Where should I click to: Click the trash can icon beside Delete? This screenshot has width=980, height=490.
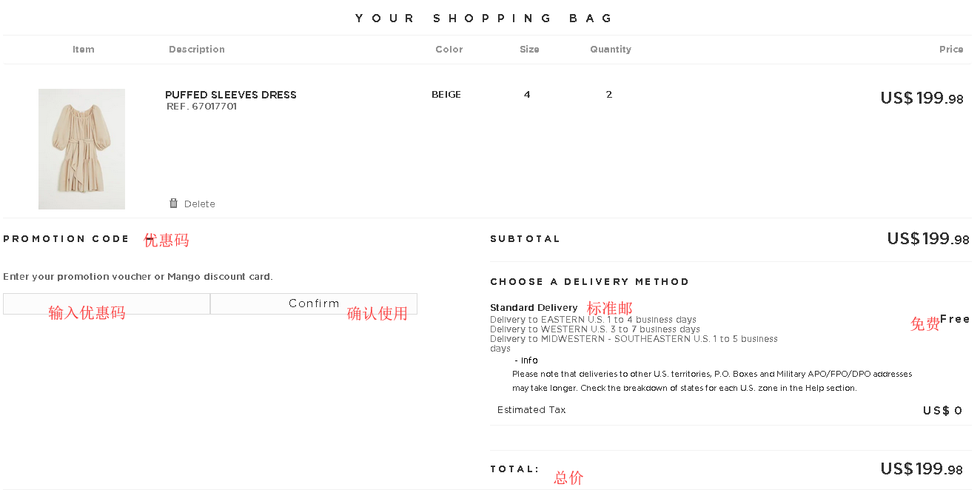coord(173,204)
